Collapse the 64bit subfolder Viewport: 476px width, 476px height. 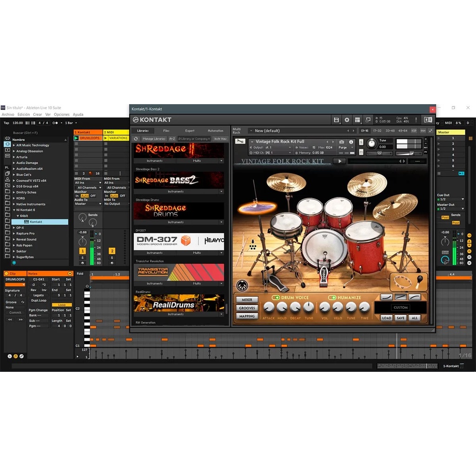click(x=18, y=216)
